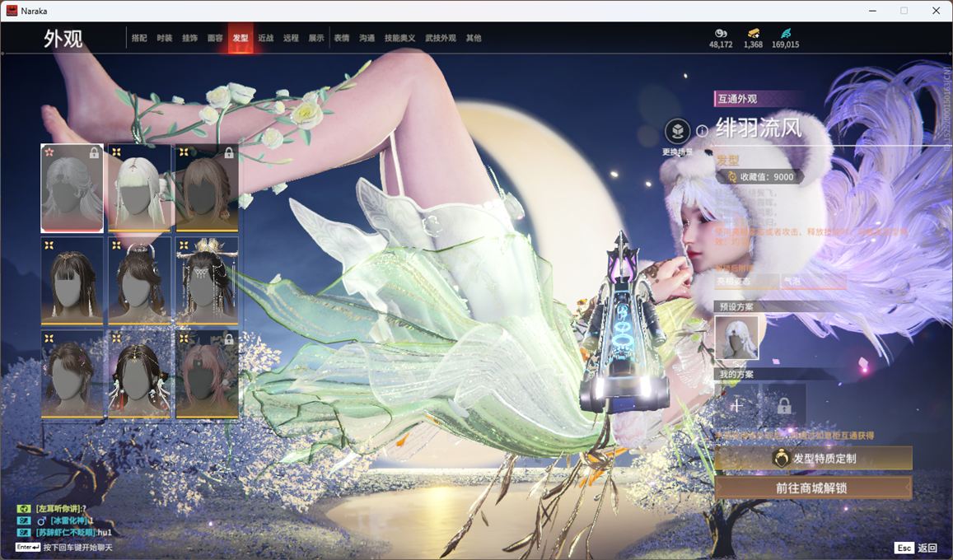This screenshot has height=560, width=953.
Task: Open the 挂饰 accessories tab
Action: click(x=189, y=38)
